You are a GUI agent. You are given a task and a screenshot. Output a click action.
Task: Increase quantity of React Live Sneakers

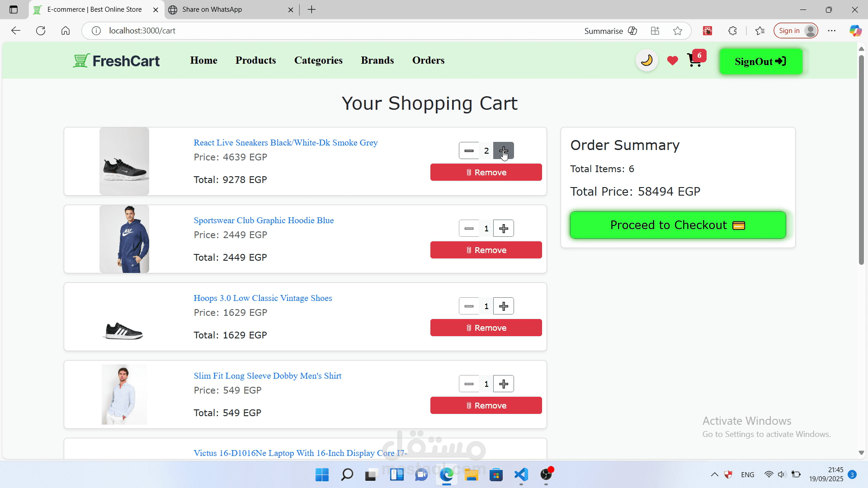tap(504, 150)
